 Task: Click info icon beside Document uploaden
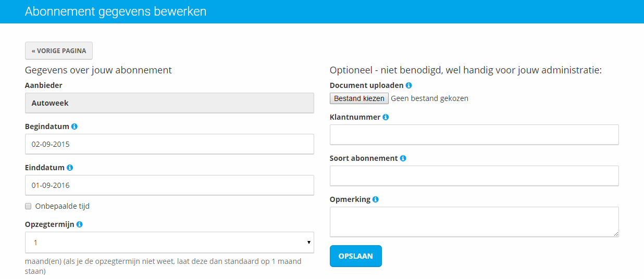[408, 85]
